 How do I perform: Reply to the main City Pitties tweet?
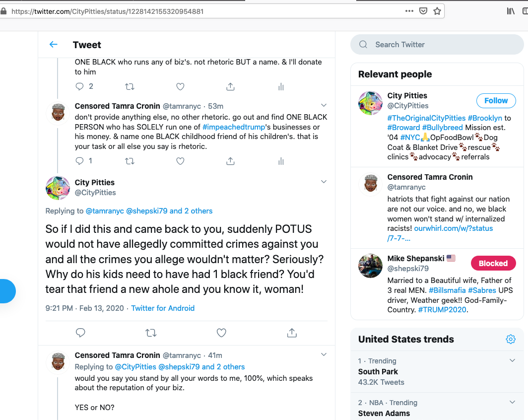tap(80, 333)
